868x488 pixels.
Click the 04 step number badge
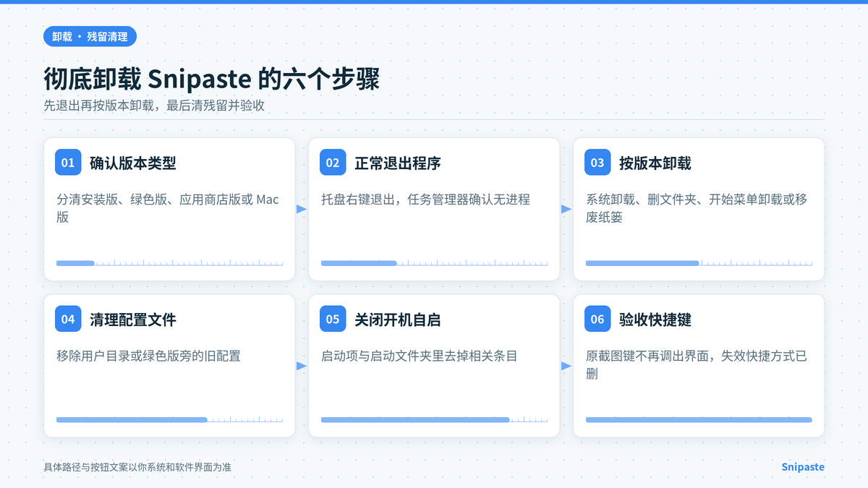[68, 319]
